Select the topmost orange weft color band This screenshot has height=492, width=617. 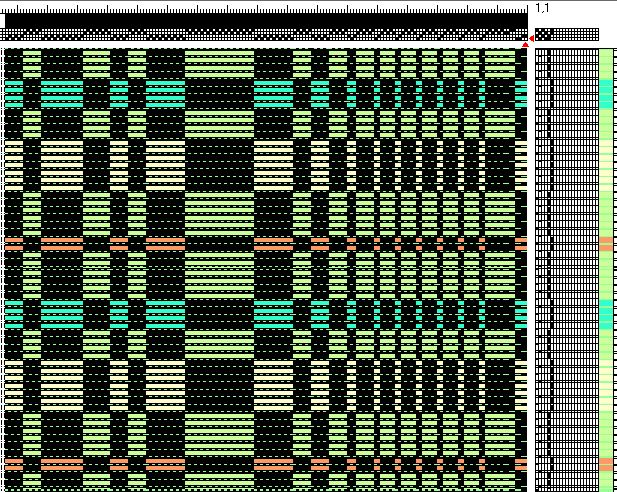[606, 244]
